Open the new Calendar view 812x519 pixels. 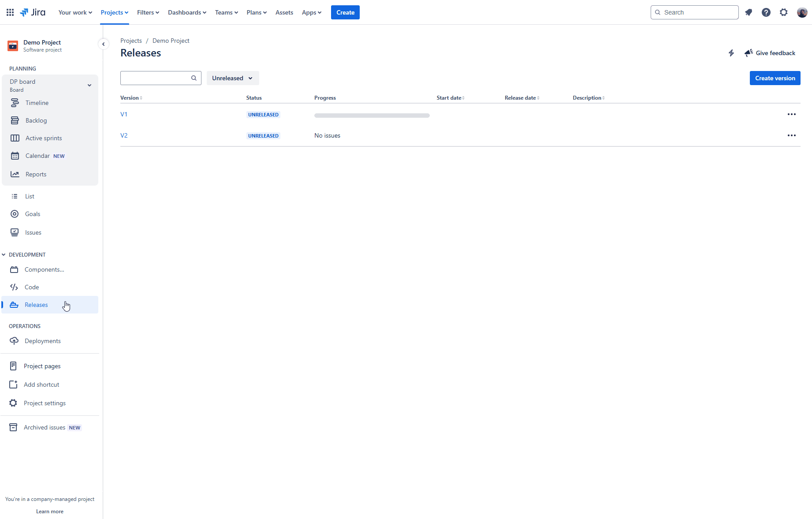coord(37,155)
